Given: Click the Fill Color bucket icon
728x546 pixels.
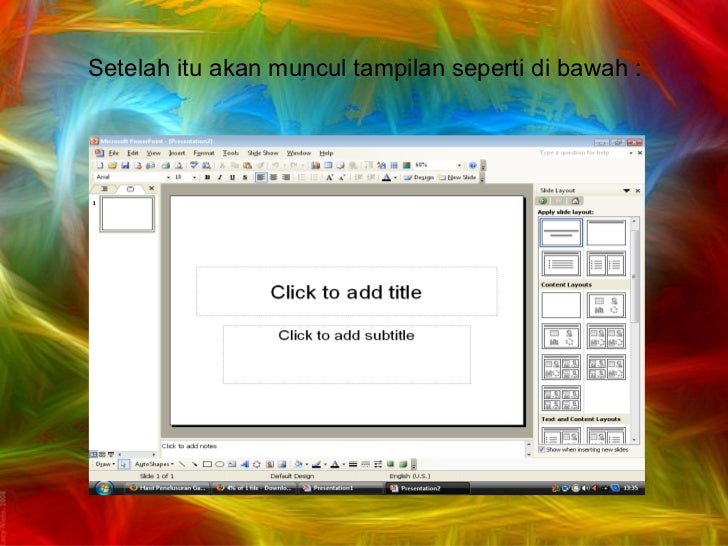Looking at the screenshot, I should (x=299, y=464).
